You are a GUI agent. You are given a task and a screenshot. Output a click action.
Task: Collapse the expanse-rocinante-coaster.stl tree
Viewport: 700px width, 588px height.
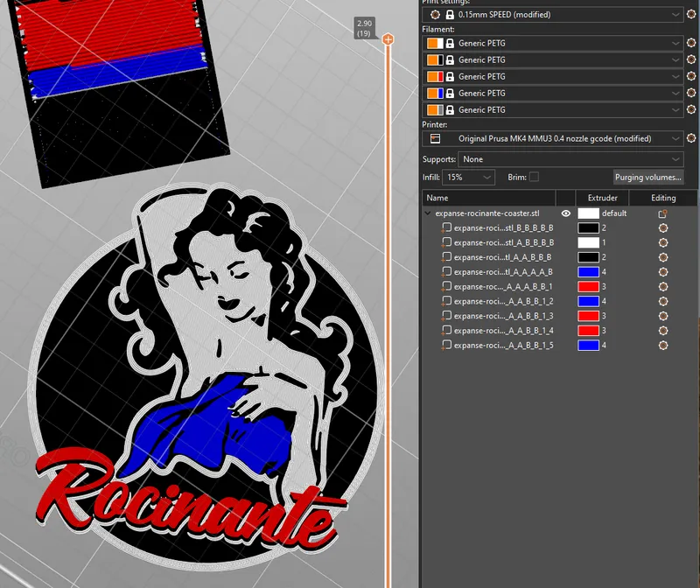point(428,213)
